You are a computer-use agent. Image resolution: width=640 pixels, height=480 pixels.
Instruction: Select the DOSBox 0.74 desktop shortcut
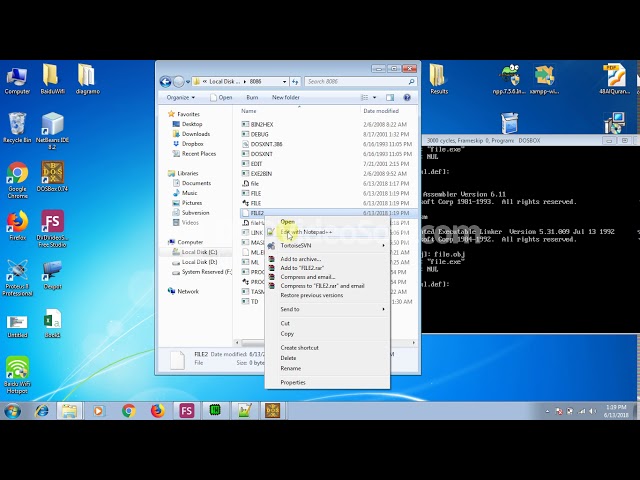(x=52, y=176)
